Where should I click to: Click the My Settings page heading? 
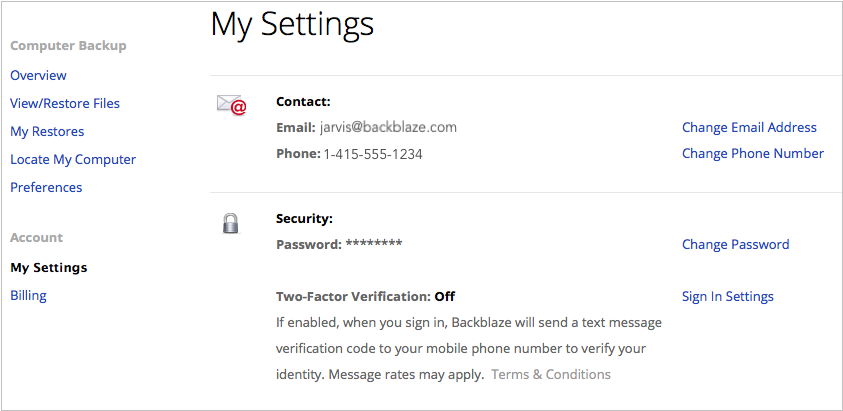(x=292, y=25)
